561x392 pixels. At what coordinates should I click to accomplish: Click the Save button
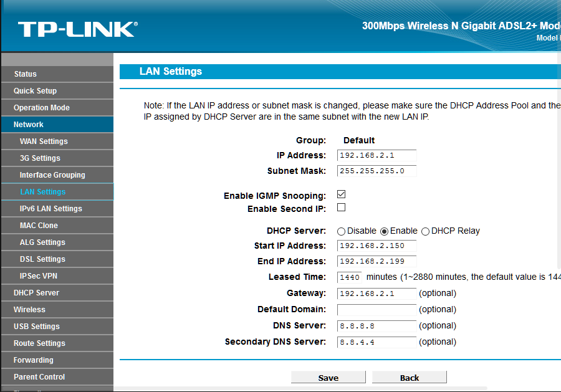(328, 378)
